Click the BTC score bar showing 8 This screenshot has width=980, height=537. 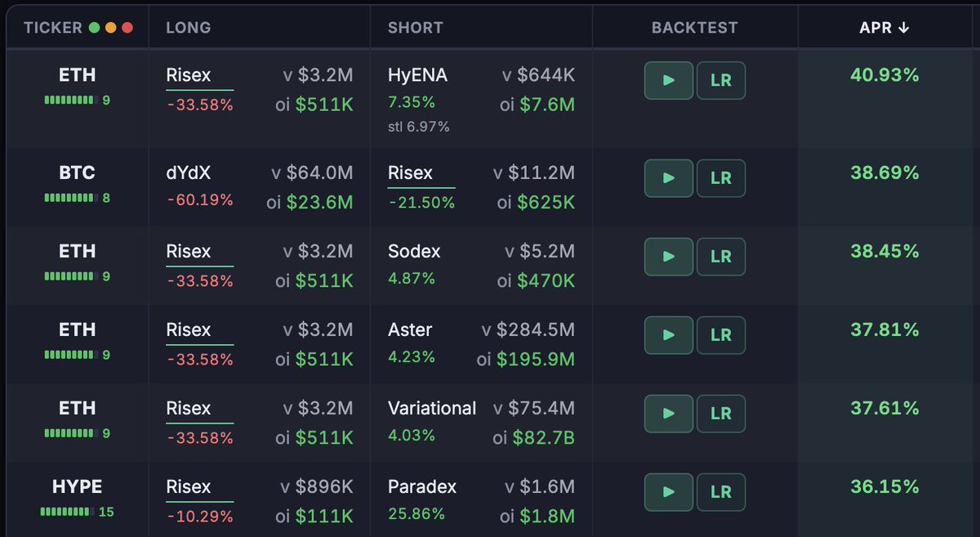(x=78, y=198)
